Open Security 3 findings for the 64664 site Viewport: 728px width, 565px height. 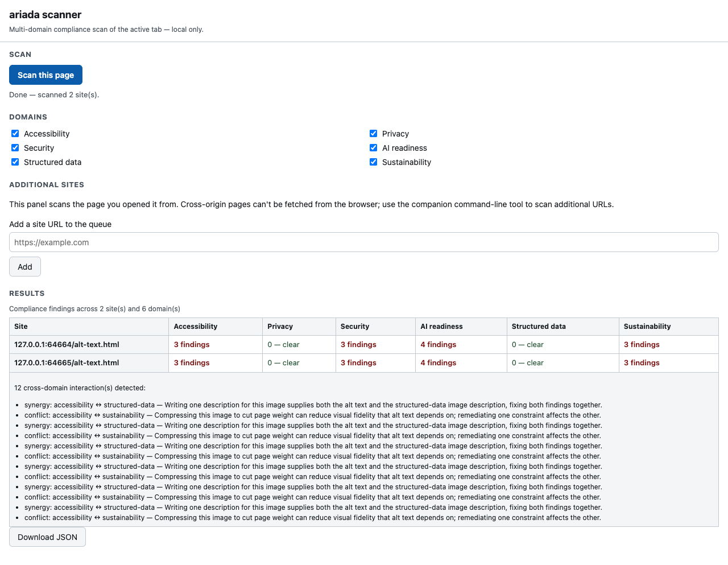358,345
